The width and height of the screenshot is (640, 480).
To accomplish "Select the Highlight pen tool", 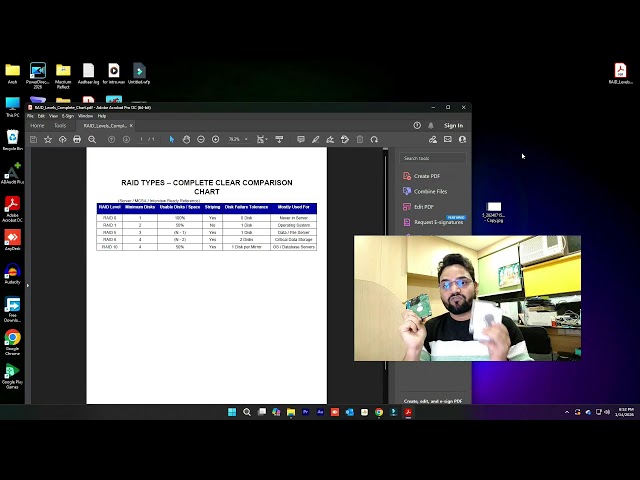I will (316, 140).
